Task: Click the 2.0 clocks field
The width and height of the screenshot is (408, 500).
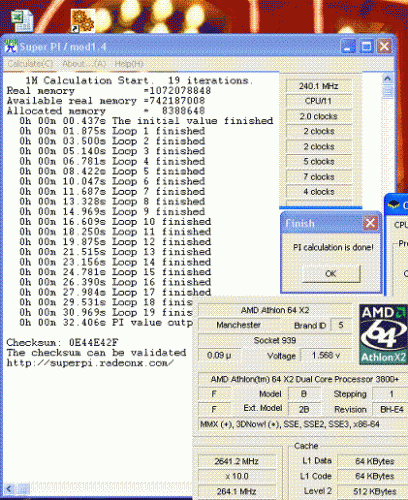Action: [x=319, y=116]
